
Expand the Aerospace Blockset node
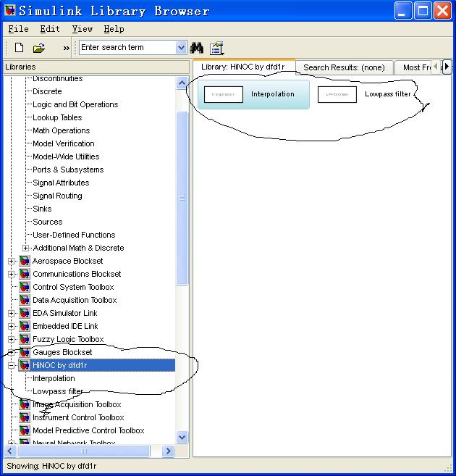click(x=11, y=262)
